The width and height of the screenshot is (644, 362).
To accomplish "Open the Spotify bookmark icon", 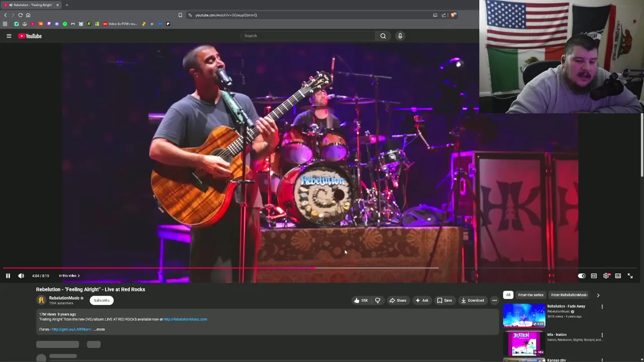I will coord(65,24).
